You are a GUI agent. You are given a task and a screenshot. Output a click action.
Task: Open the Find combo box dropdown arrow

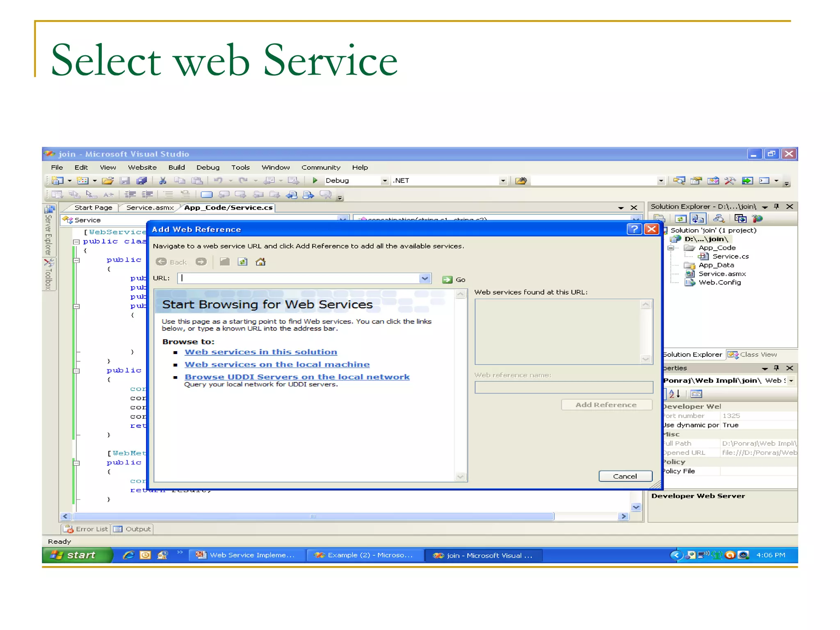point(660,180)
